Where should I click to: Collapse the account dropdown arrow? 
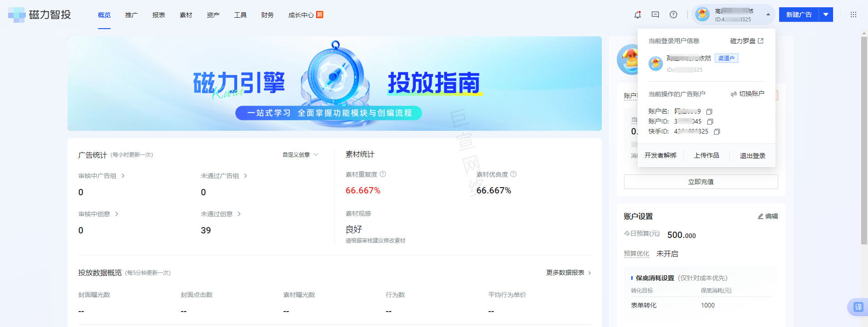click(x=768, y=15)
